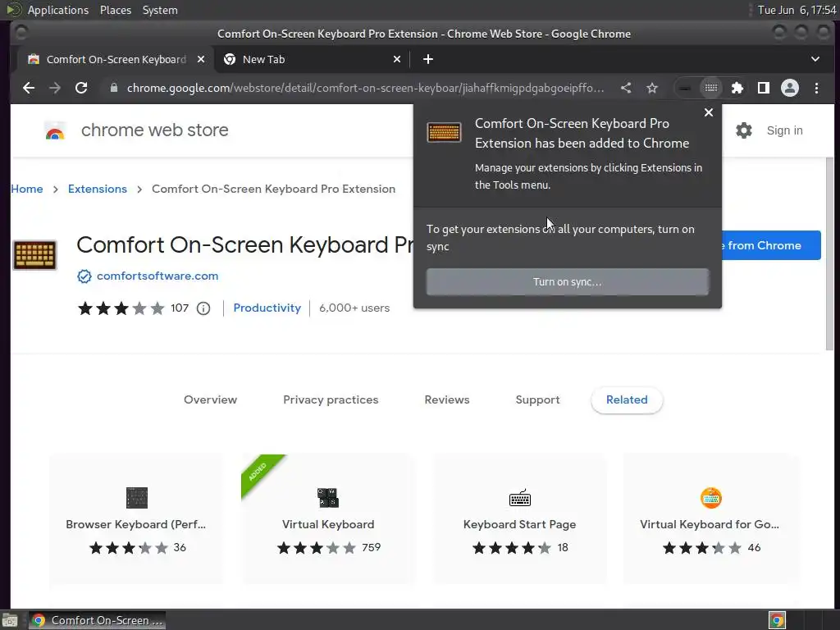Click the Remove from Chrome button

click(x=771, y=245)
